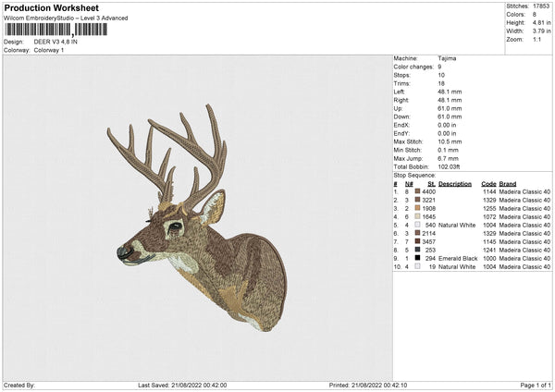Click the Code column header
This screenshot has height=392, width=555.
[x=488, y=183]
